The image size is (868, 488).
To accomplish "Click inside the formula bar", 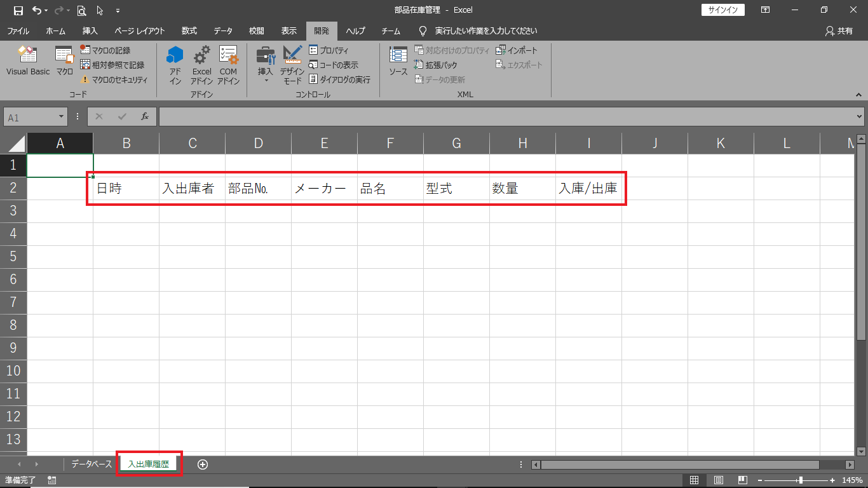I will pos(506,117).
